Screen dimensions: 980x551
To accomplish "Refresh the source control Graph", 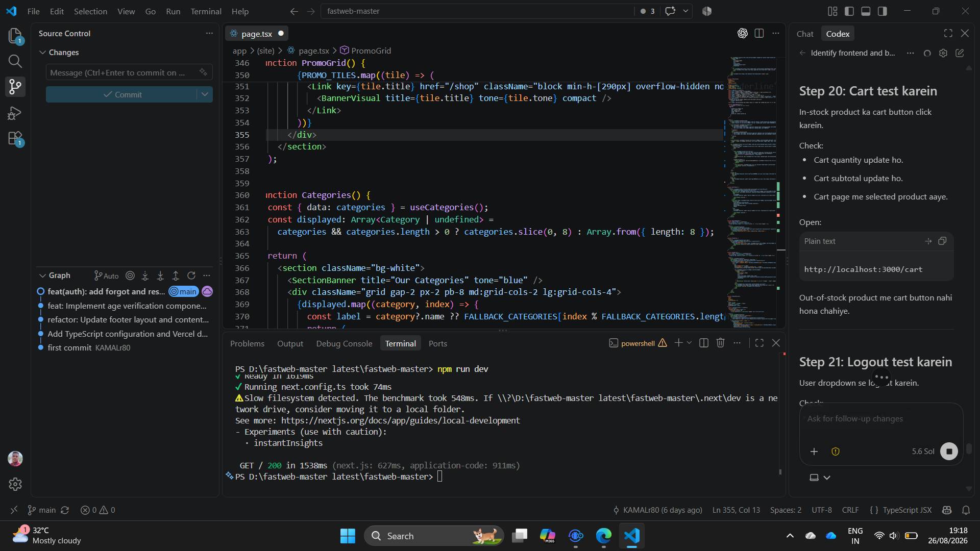I will 191,275.
